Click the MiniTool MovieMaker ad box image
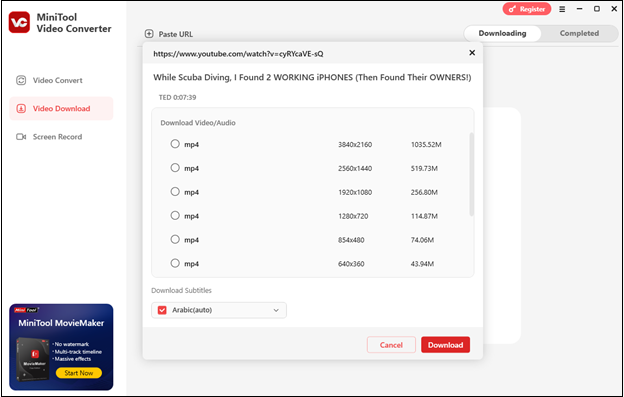The width and height of the screenshot is (624, 397). pos(61,347)
